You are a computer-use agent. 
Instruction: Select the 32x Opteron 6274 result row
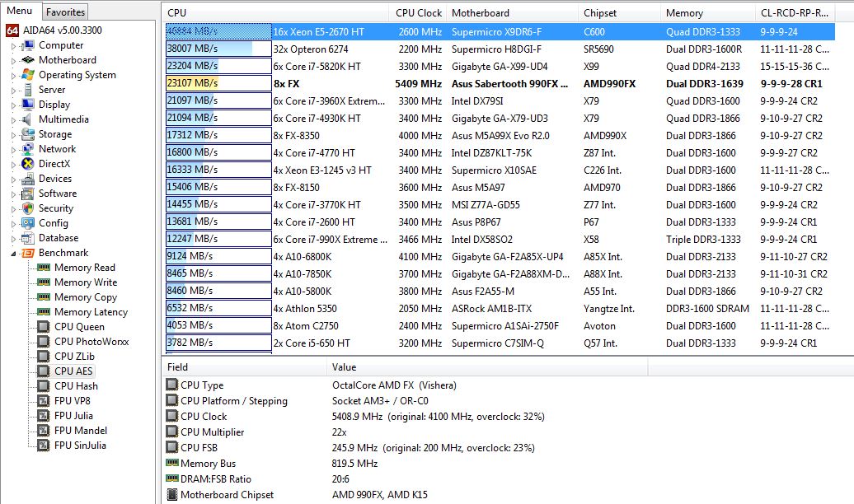coord(500,49)
